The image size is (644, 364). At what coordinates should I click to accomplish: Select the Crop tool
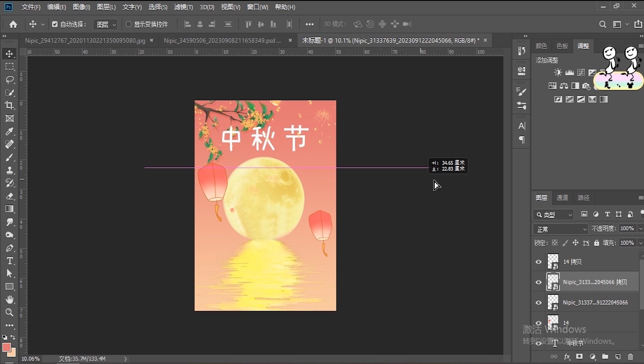coord(9,105)
